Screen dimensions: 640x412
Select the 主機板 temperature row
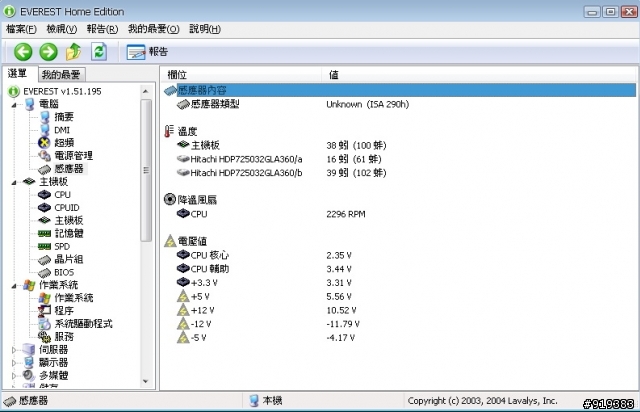click(x=399, y=145)
